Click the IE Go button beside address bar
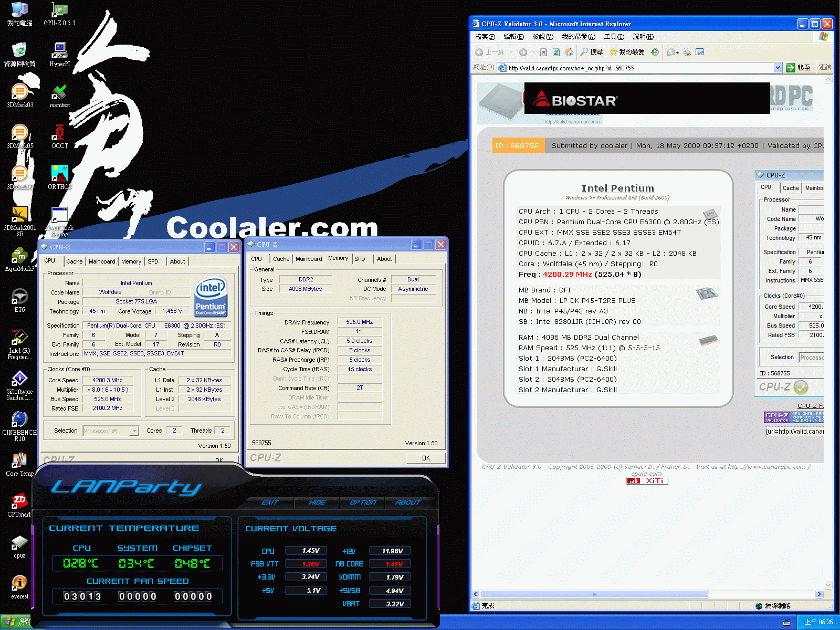840x630 pixels. pos(799,68)
